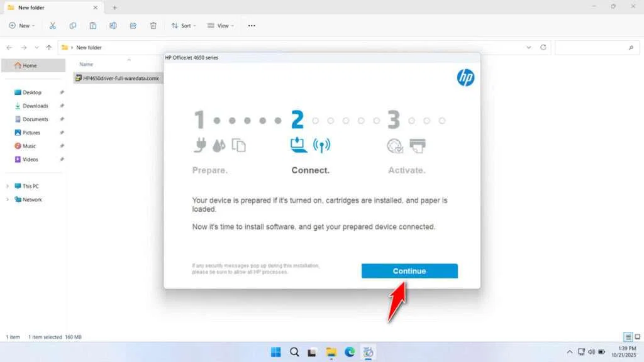Screen dimensions: 644x362
Task: Click the Copy icon in Explorer toolbar
Action: pyautogui.click(x=73, y=26)
